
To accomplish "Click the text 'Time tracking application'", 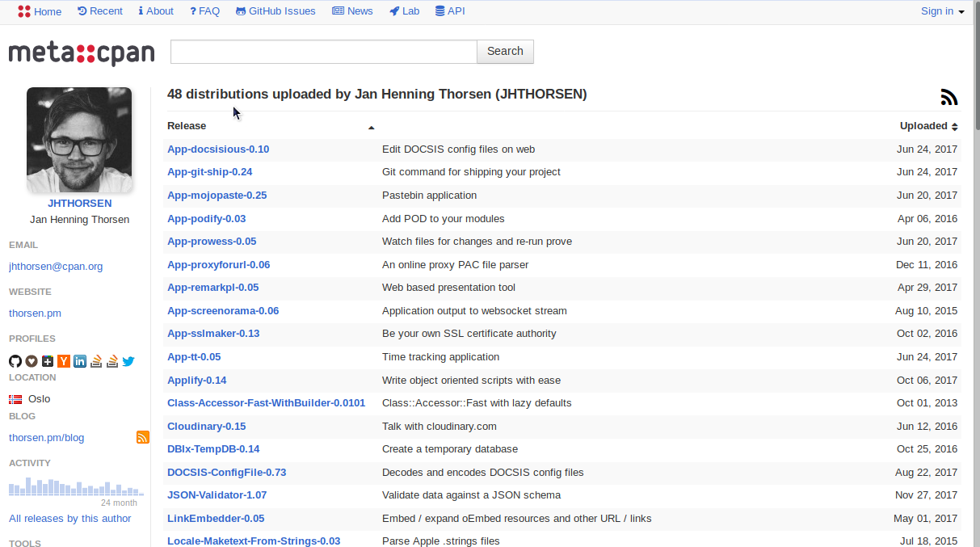I will 440,357.
